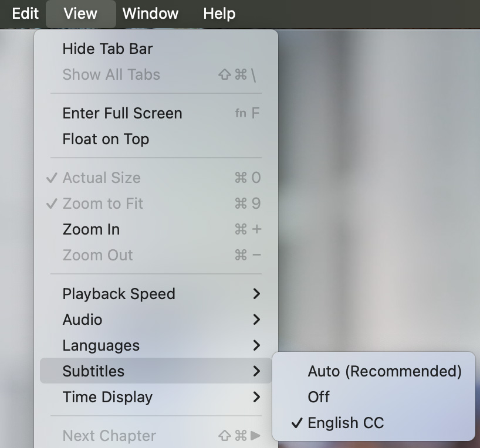Close the open View menu

(80, 13)
